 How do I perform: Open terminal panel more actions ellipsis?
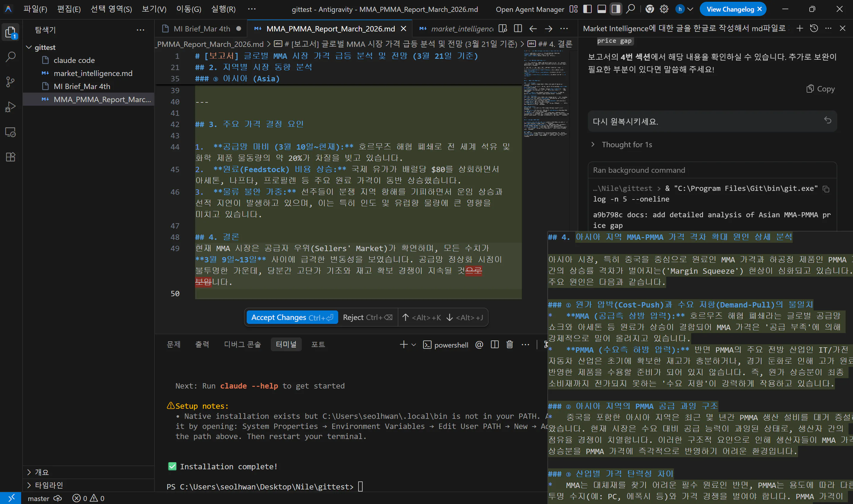click(x=525, y=345)
